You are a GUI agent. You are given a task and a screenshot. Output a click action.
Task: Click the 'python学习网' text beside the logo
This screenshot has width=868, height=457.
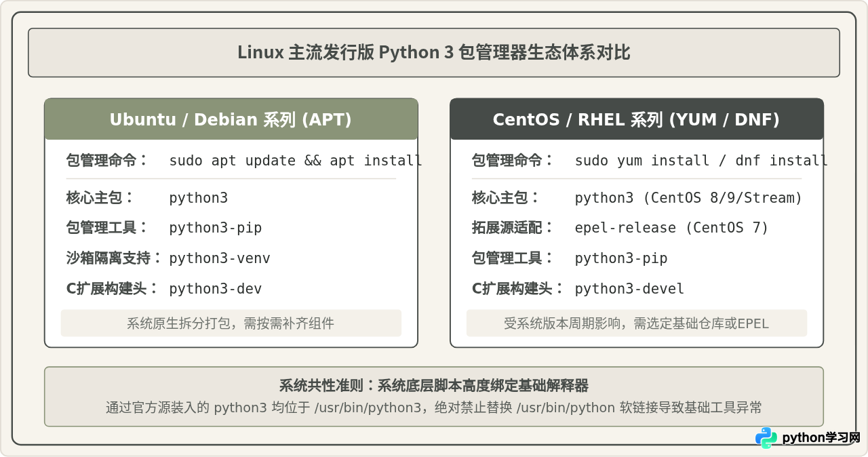pyautogui.click(x=821, y=438)
